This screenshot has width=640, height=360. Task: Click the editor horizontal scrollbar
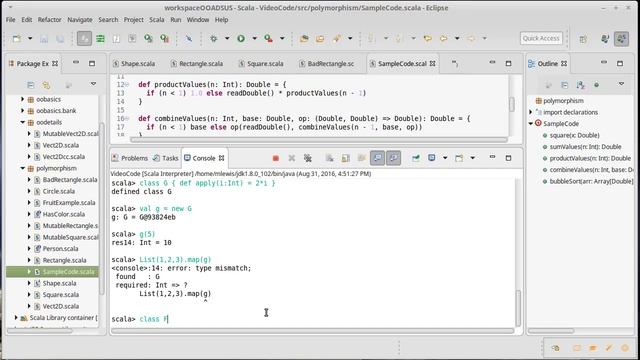319,140
